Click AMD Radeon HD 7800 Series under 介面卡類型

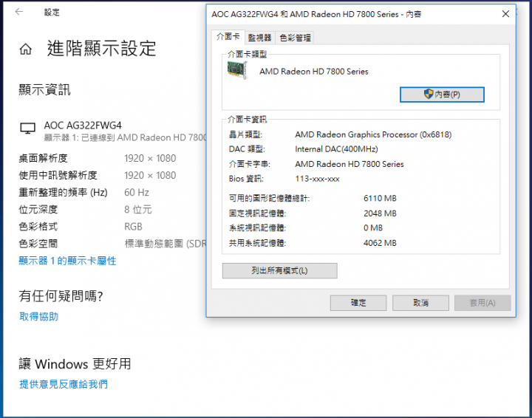click(314, 72)
